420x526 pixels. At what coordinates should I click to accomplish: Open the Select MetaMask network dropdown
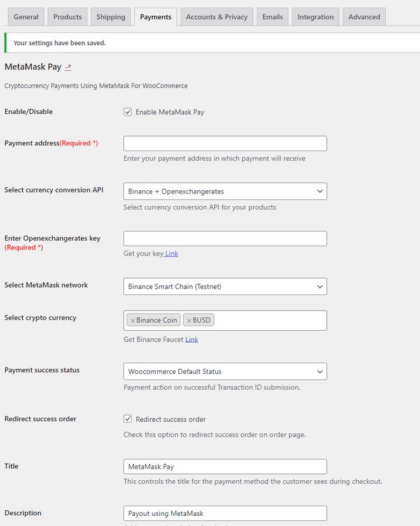[x=225, y=286]
